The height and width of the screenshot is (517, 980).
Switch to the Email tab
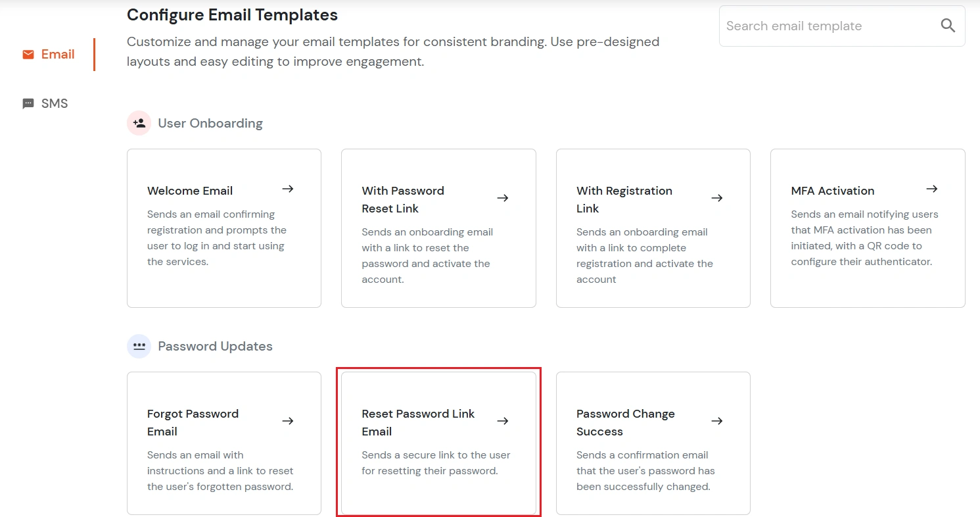click(48, 54)
